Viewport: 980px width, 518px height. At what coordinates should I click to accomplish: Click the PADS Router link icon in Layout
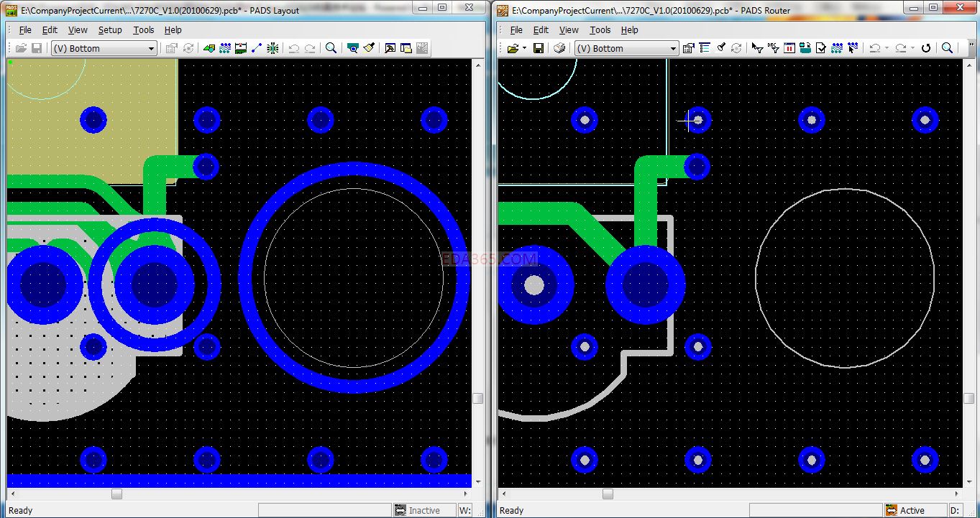pyautogui.click(x=422, y=48)
